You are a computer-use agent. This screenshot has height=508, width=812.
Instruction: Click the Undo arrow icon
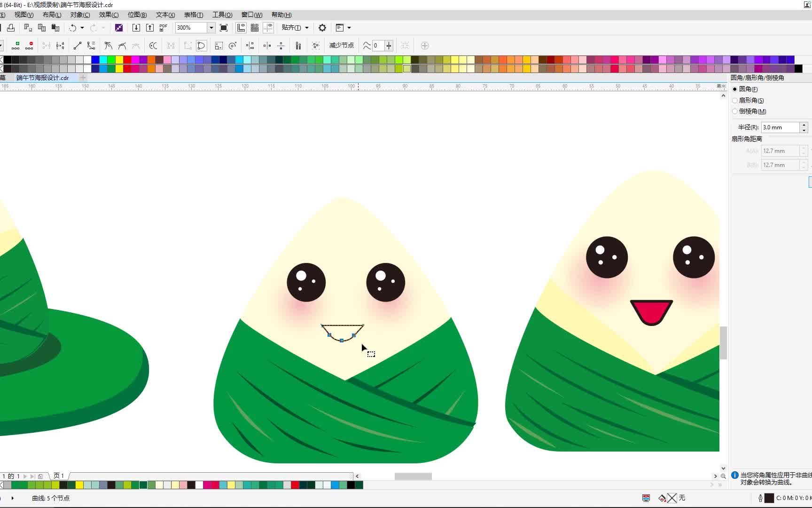coord(72,28)
